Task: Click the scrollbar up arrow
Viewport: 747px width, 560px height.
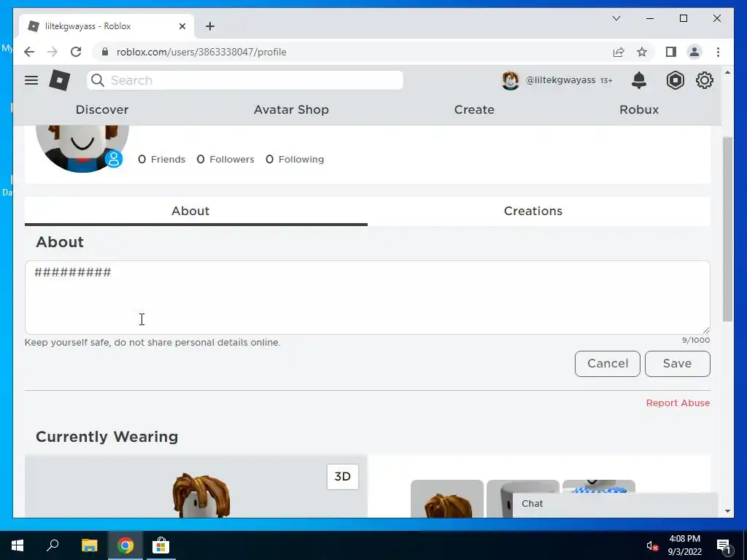Action: coord(727,72)
